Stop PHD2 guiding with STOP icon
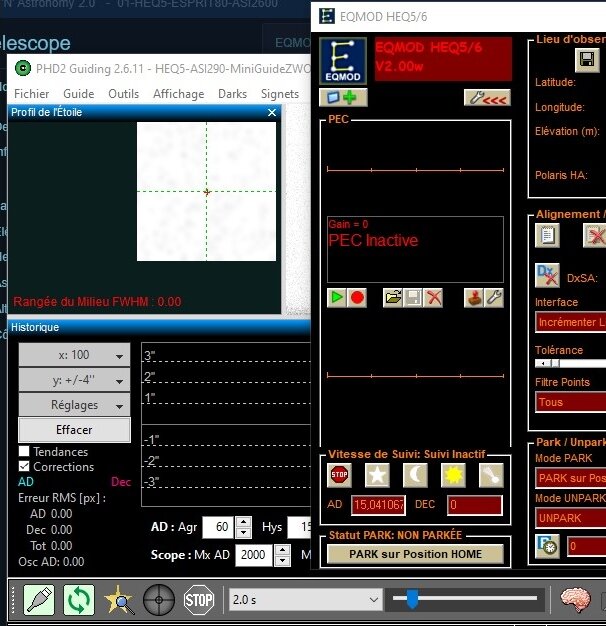Viewport: 606px width, 626px height. [x=198, y=600]
